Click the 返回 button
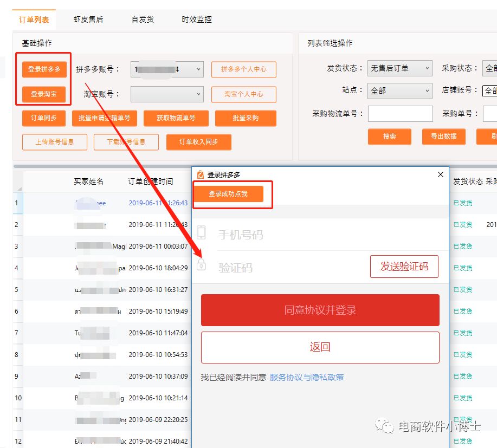 (320, 347)
